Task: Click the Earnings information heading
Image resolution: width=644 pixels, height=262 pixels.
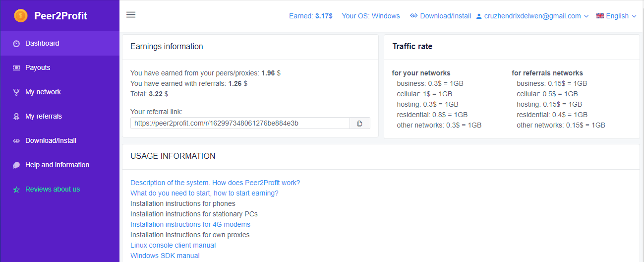Action: coord(167,46)
